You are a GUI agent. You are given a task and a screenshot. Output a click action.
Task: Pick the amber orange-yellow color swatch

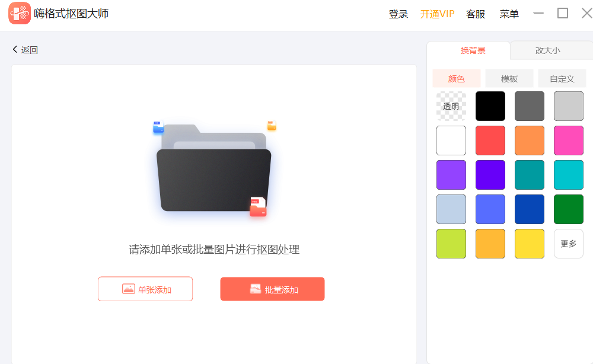490,244
